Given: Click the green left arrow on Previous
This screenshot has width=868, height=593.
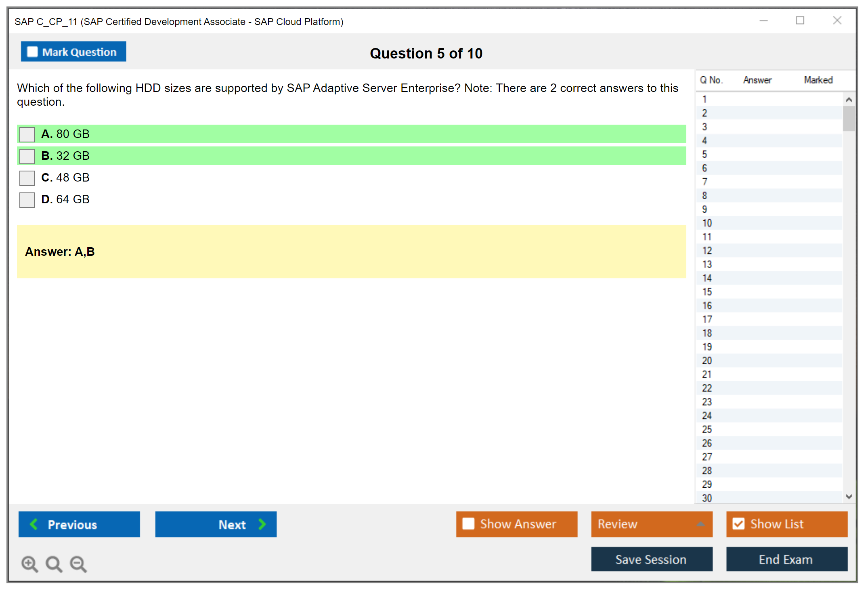Looking at the screenshot, I should click(34, 524).
